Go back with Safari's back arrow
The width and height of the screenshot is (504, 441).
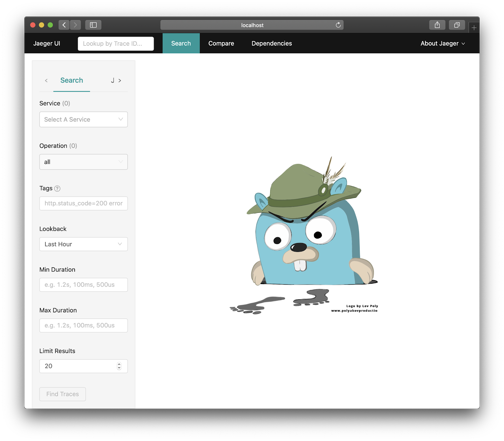(x=64, y=25)
